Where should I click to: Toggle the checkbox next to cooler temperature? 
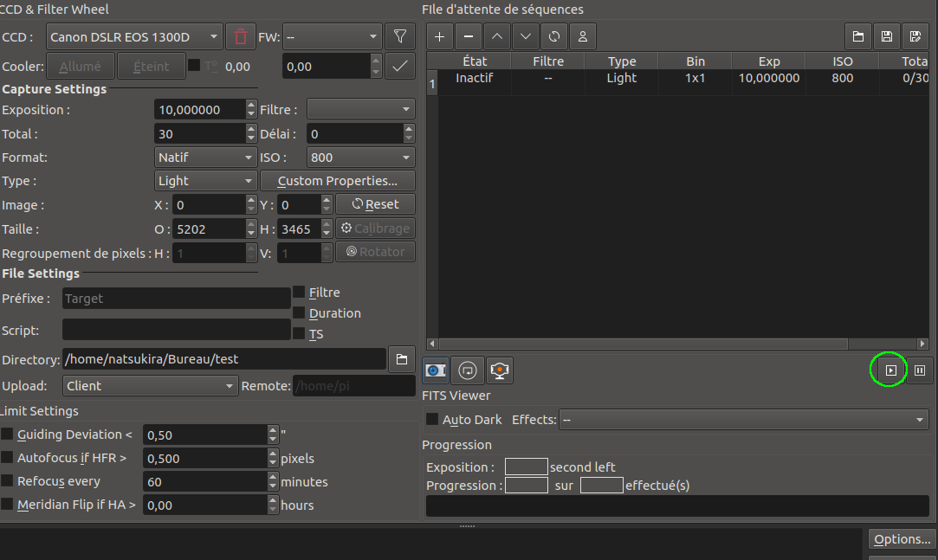pos(194,65)
